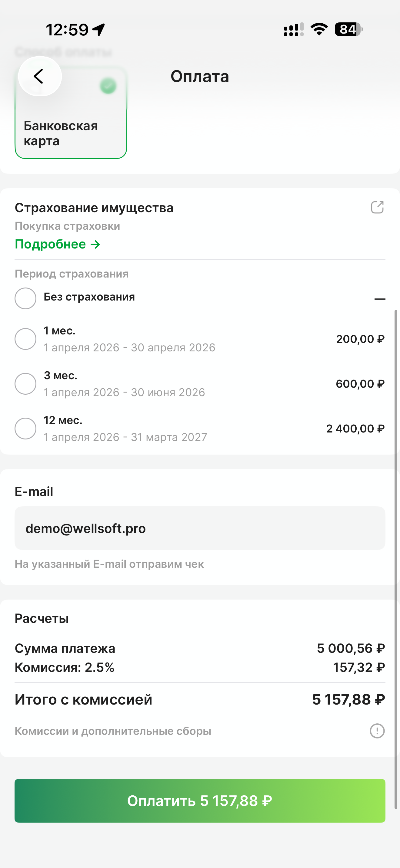The width and height of the screenshot is (400, 868).
Task: Tap the green checkmark on bank card
Action: click(x=108, y=86)
